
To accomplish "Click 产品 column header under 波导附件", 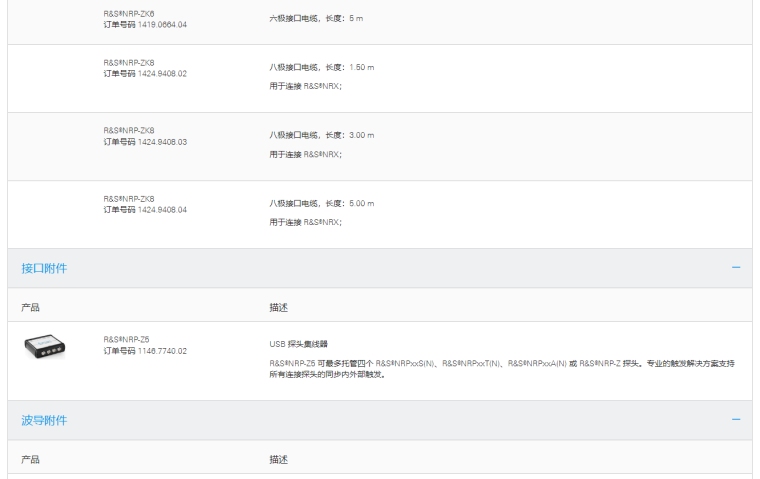I will (x=31, y=459).
